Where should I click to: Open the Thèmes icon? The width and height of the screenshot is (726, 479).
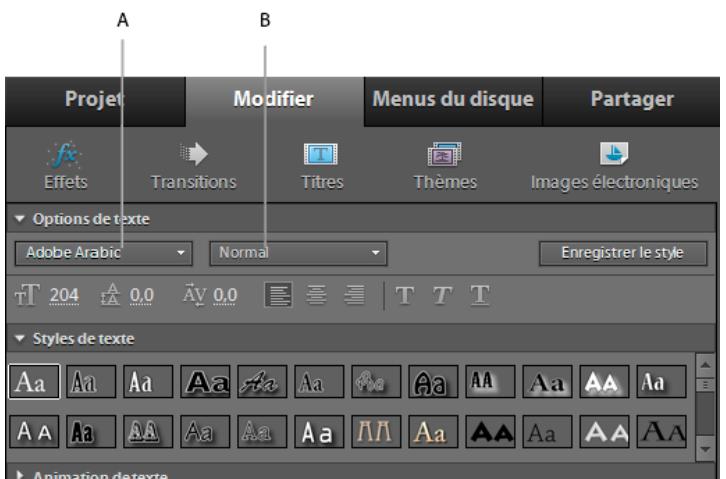(444, 154)
